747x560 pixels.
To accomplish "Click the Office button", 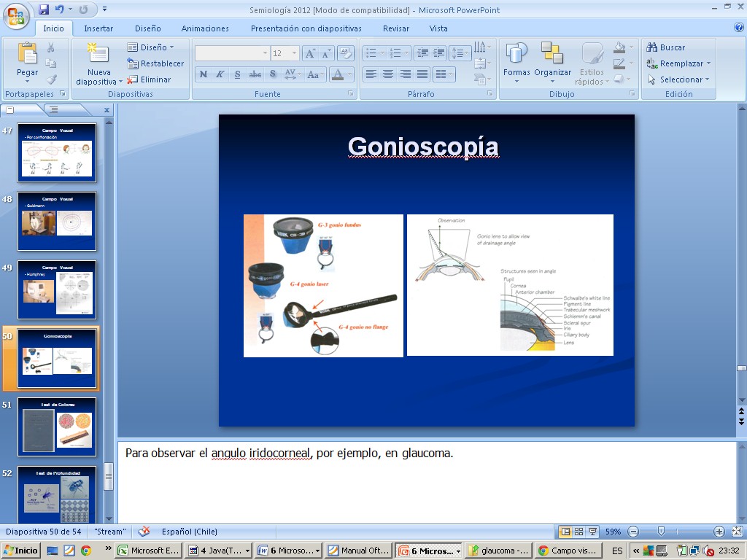I will click(16, 15).
